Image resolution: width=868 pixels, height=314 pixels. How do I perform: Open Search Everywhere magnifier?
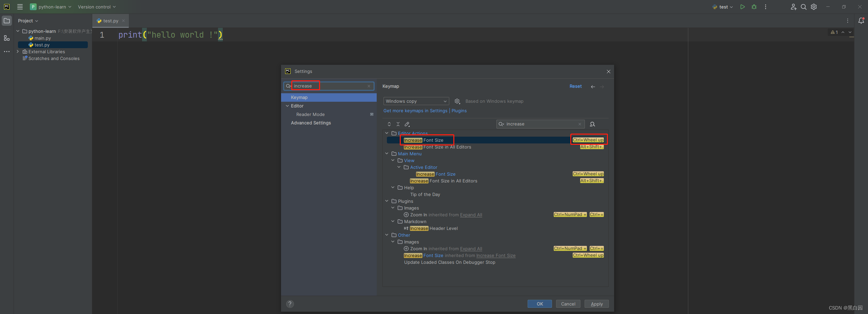[x=804, y=7]
